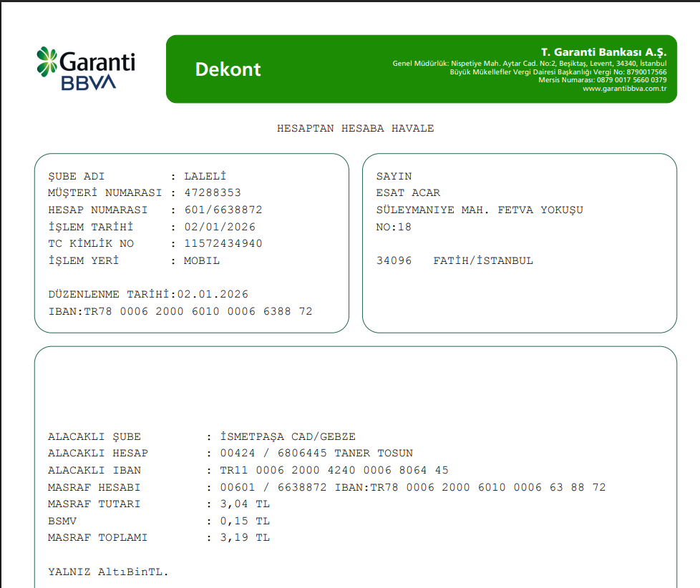Select the Genel Müdürlük address line
The image size is (700, 588).
(530, 64)
